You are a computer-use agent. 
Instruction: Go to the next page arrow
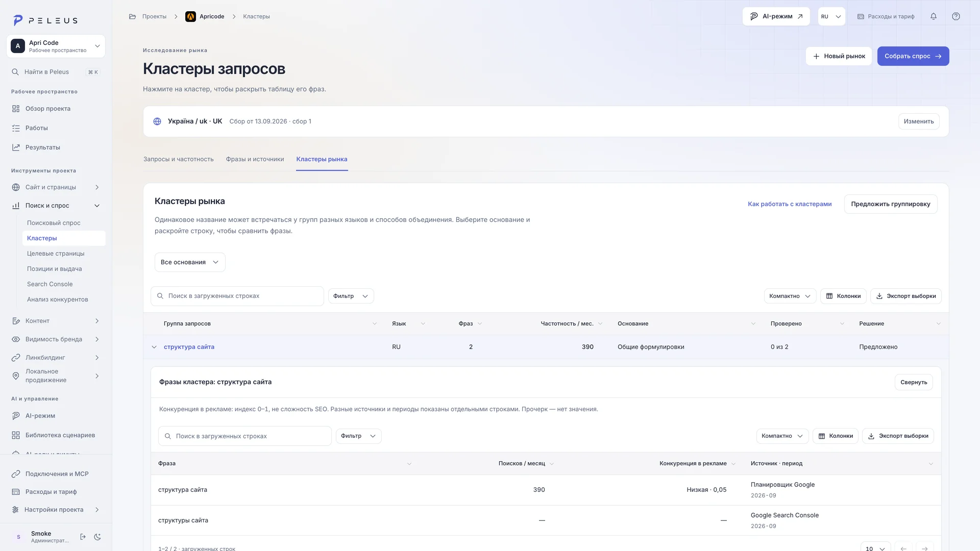[925, 548]
